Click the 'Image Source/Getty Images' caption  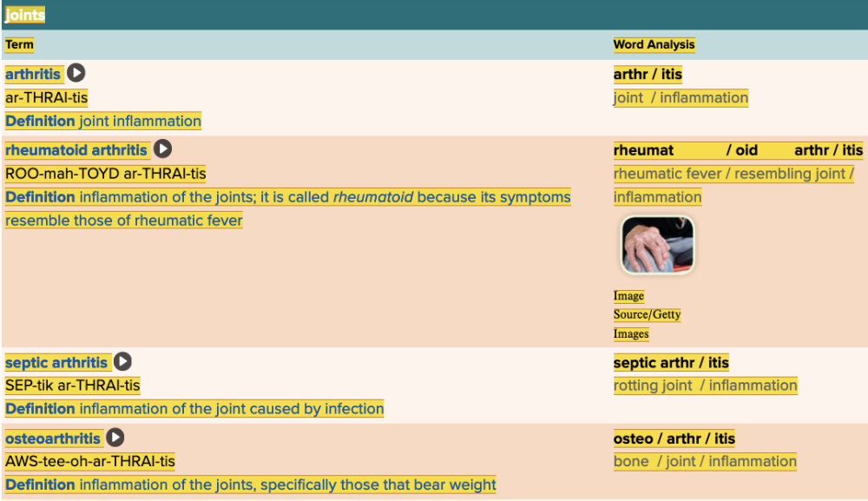[647, 315]
